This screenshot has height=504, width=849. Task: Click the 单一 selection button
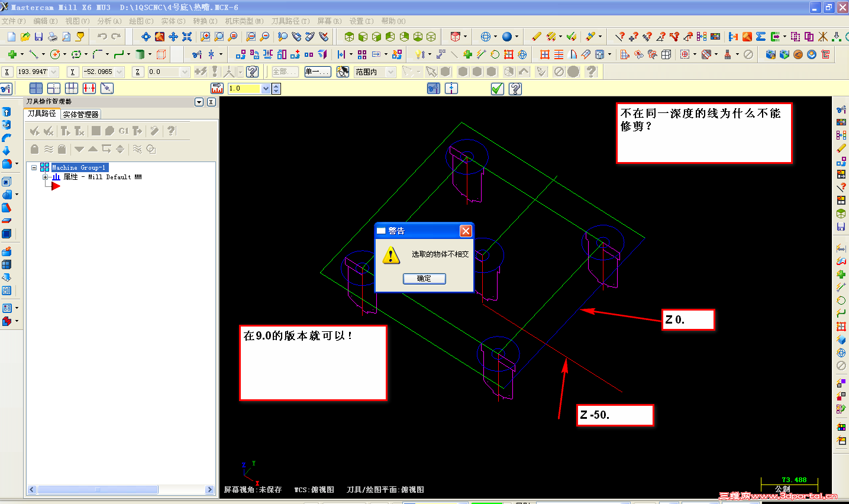[x=318, y=72]
